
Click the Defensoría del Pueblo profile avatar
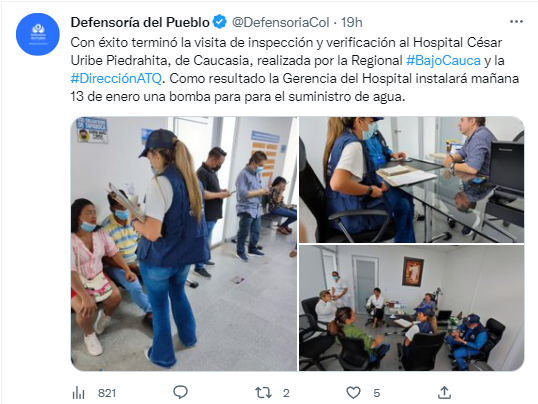pyautogui.click(x=38, y=34)
